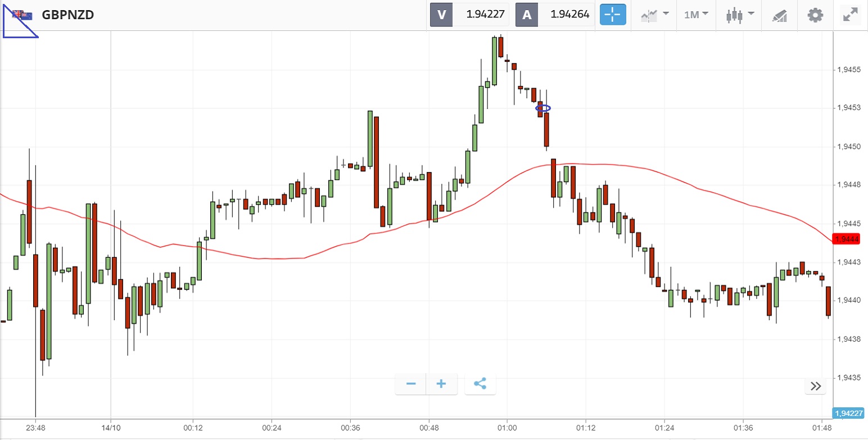Viewport: 868px width, 440px height.
Task: Click the 01:00 time axis label
Action: [507, 427]
